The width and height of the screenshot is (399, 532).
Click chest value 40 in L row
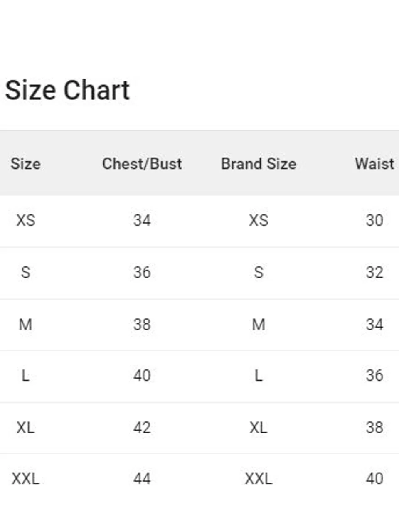pos(142,376)
